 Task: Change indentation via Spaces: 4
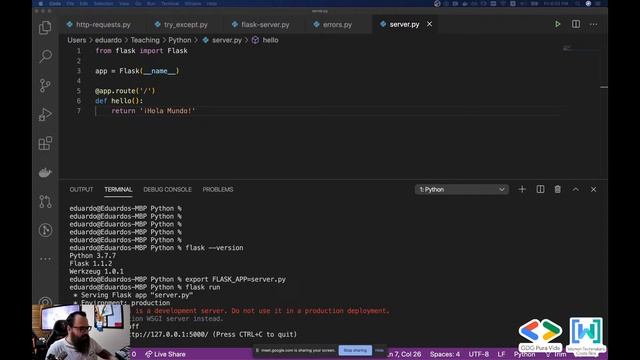(x=444, y=354)
